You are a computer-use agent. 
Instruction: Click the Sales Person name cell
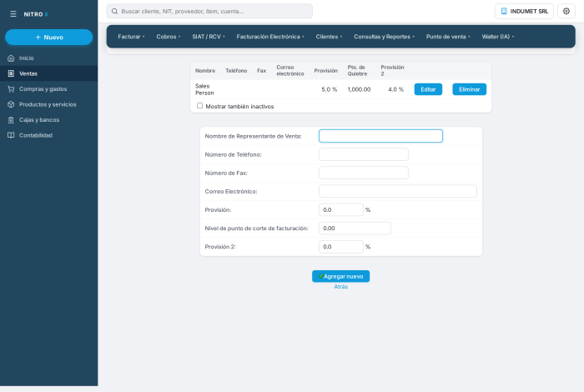point(204,89)
